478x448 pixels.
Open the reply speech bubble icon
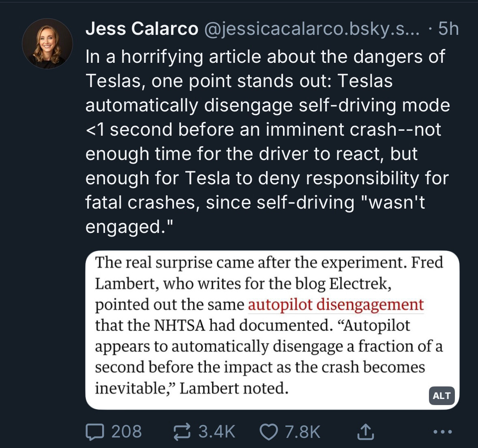tap(95, 431)
